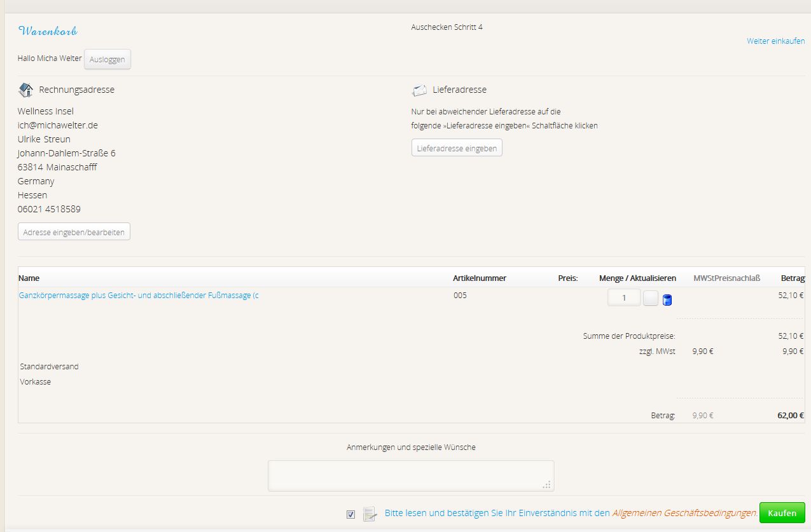
Task: Open the Allgemeinen Geschäftsbedingungen link
Action: tap(684, 513)
